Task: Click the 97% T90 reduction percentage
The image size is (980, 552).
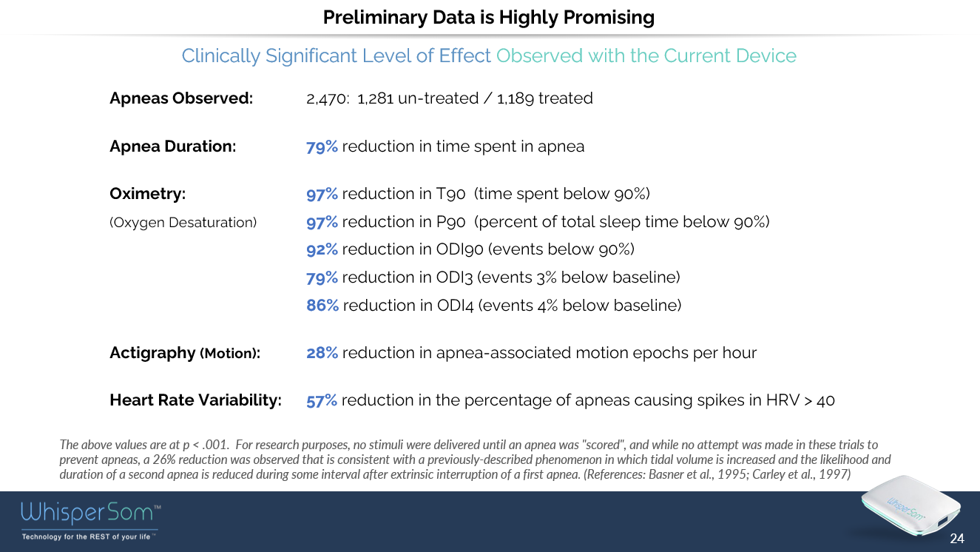Action: coord(322,194)
